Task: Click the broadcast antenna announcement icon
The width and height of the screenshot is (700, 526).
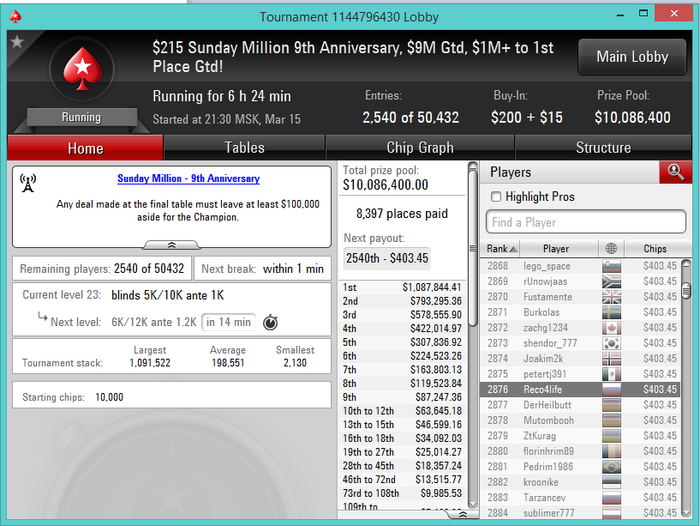Action: click(x=28, y=183)
